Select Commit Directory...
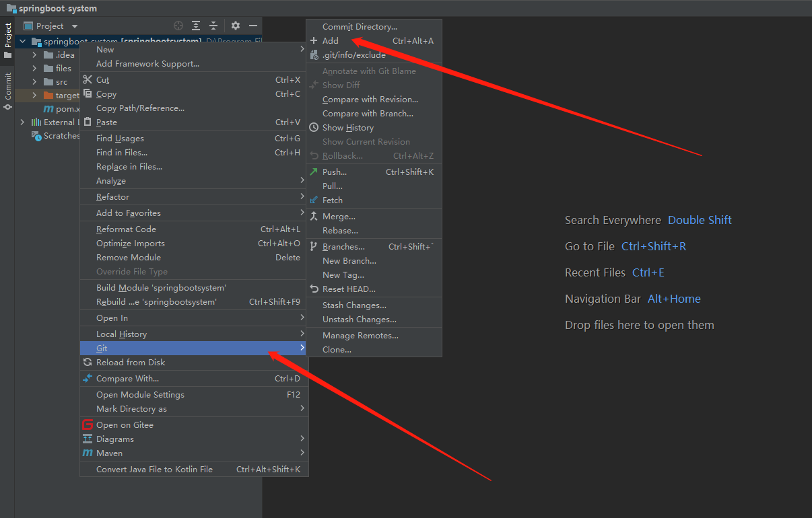 [x=374, y=27]
